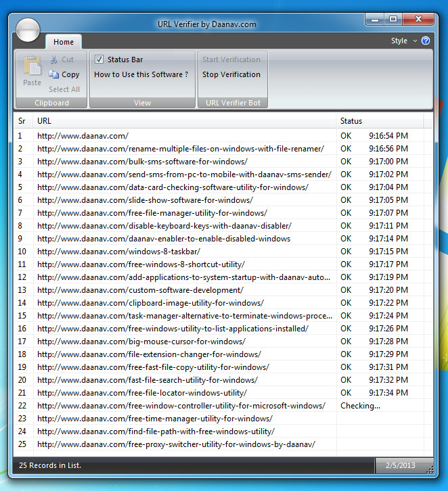Click the 9:17:34 PM status cell
Screen dimensions: 448x491
pyautogui.click(x=388, y=393)
